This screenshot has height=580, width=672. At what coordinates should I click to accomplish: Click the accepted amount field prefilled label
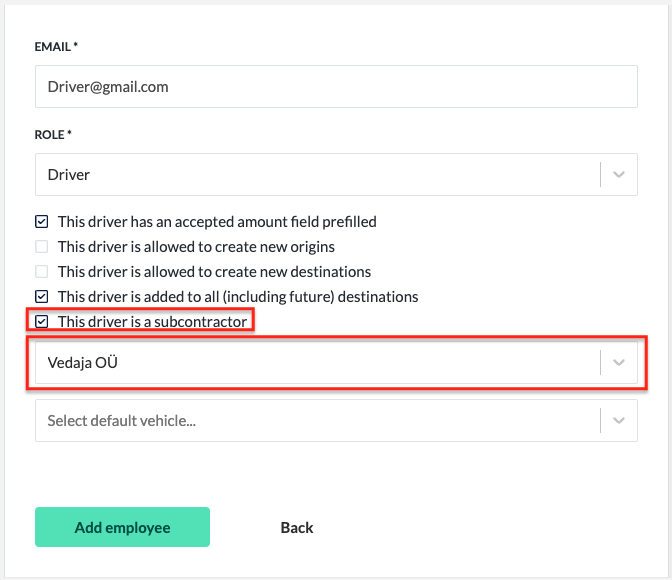[x=217, y=222]
